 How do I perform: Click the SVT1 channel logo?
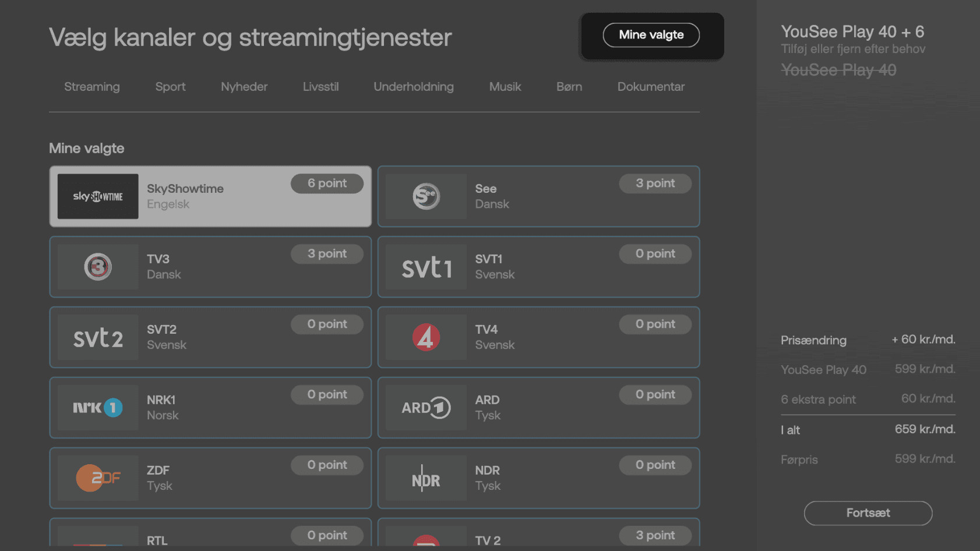426,267
